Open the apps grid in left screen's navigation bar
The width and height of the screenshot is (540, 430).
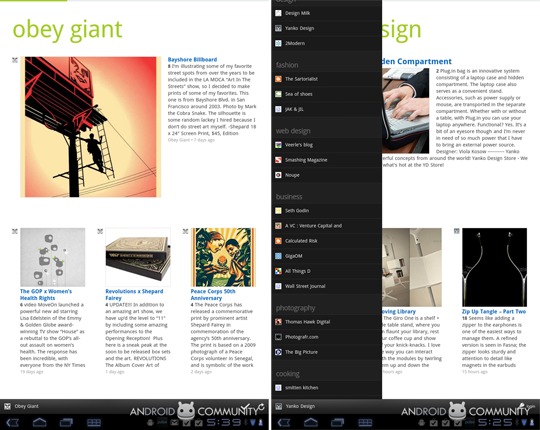pyautogui.click(x=94, y=422)
